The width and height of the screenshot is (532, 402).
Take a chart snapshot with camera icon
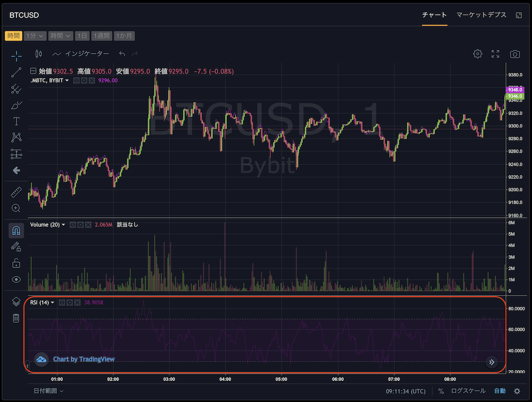[514, 54]
